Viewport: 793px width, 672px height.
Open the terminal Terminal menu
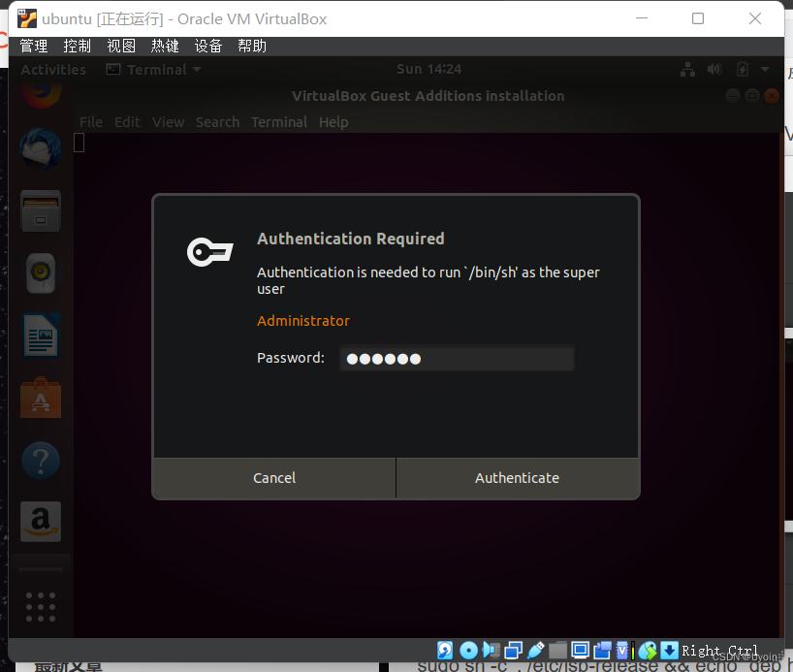[x=279, y=122]
